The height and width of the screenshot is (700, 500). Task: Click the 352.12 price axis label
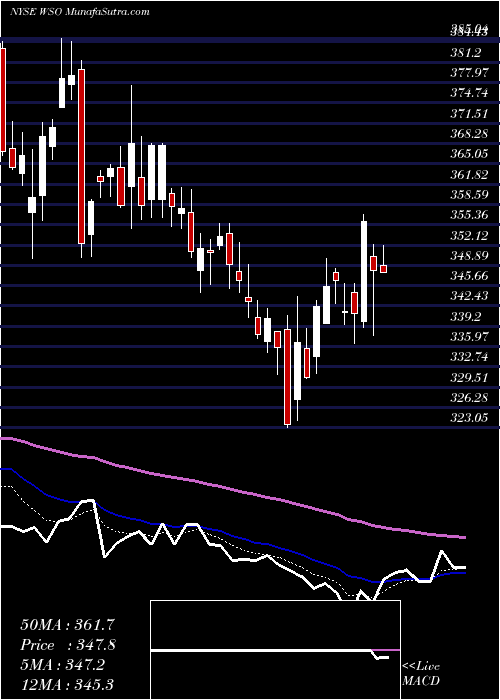click(471, 235)
